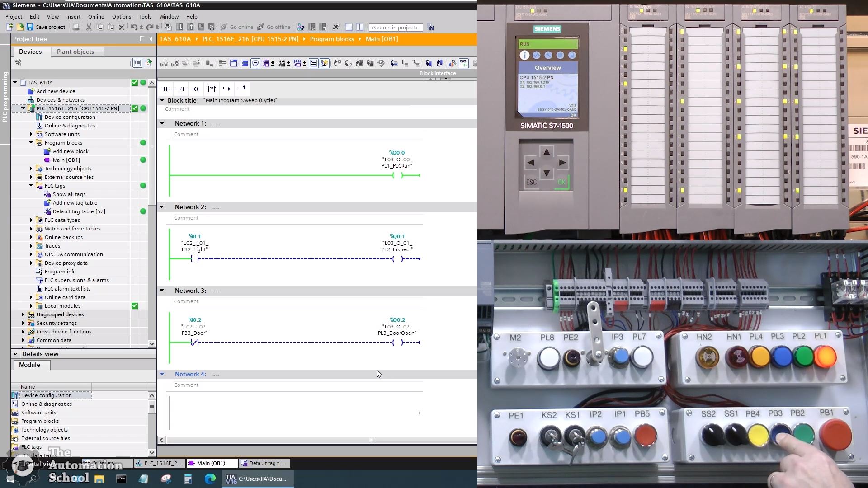
Task: Open the Online menu
Action: tap(96, 17)
